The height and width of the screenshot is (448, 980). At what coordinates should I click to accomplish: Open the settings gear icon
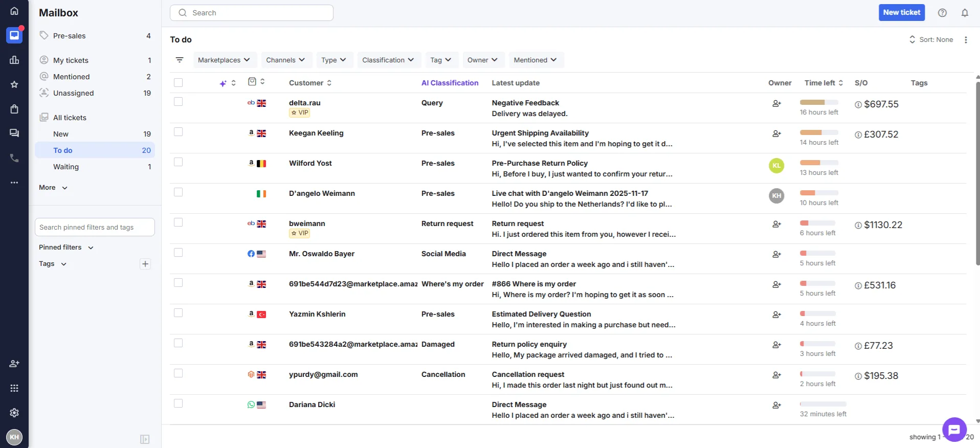pos(14,413)
